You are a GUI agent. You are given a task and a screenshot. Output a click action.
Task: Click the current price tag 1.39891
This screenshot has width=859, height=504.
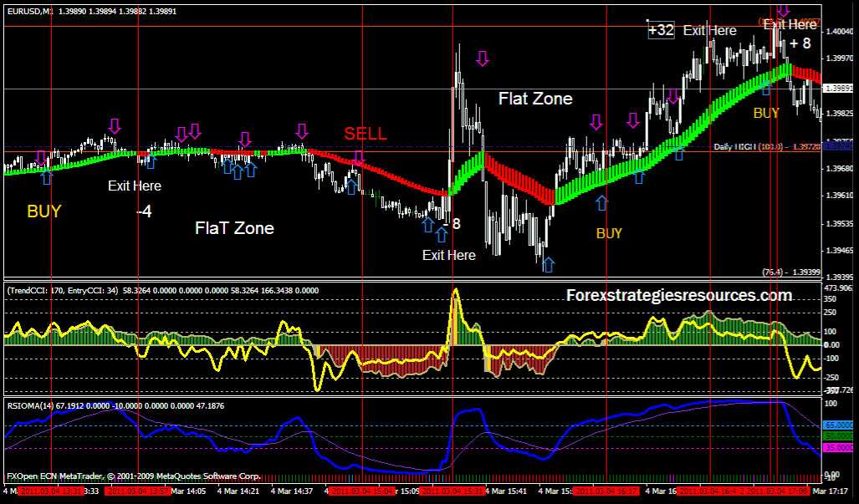[x=840, y=88]
